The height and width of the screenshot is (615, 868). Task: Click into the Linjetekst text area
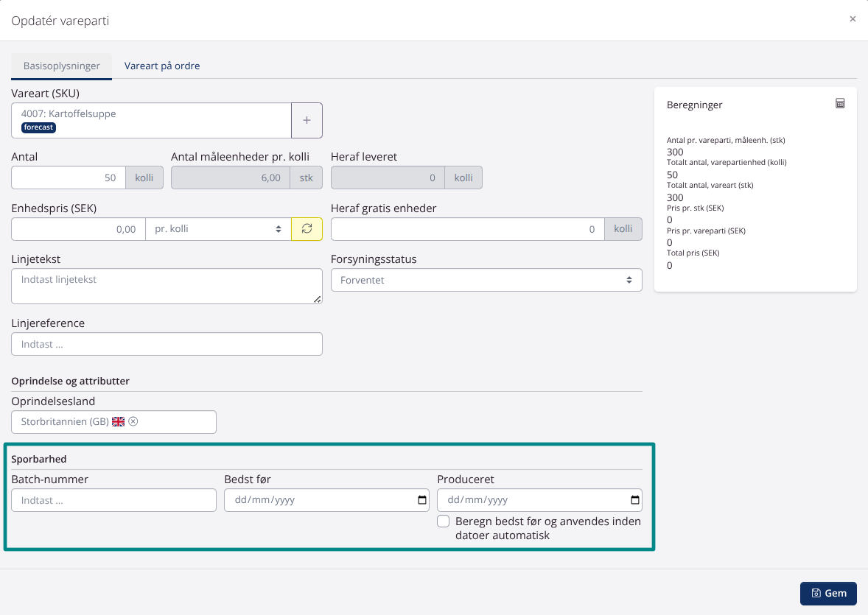[167, 286]
